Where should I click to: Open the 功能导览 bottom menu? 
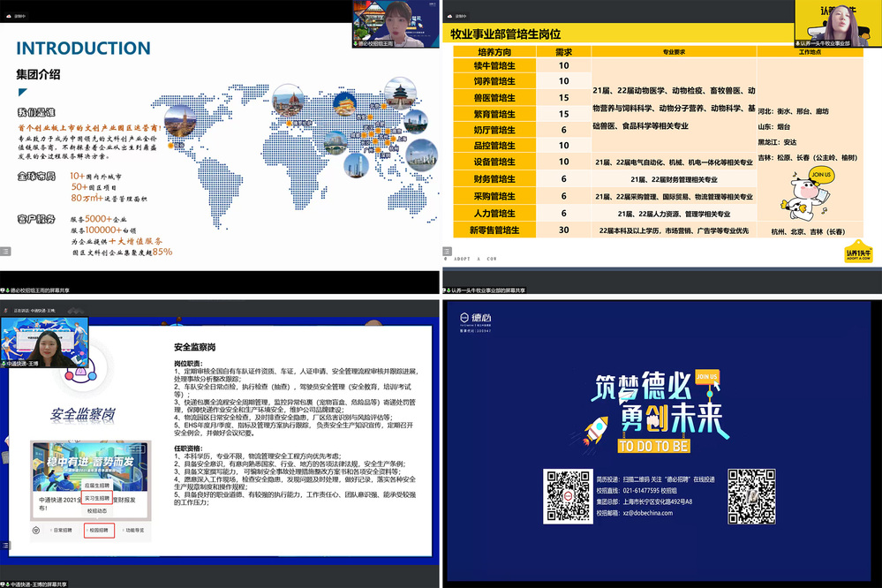(x=135, y=530)
